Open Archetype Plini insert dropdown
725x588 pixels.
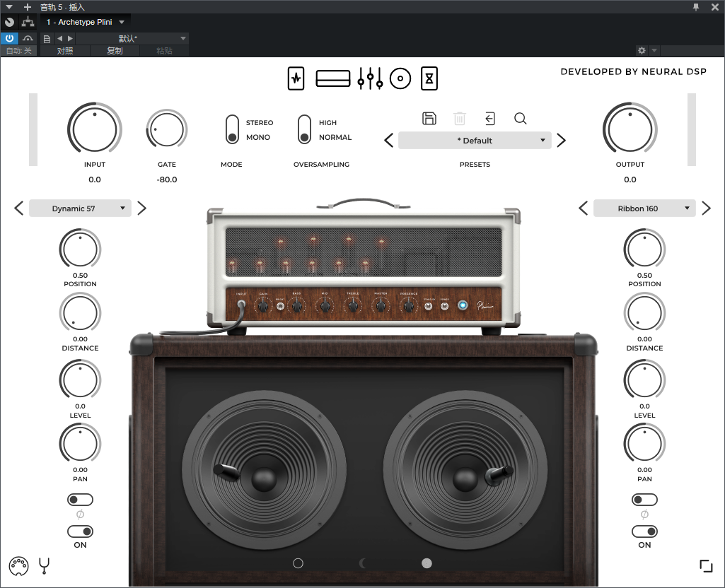(85, 22)
